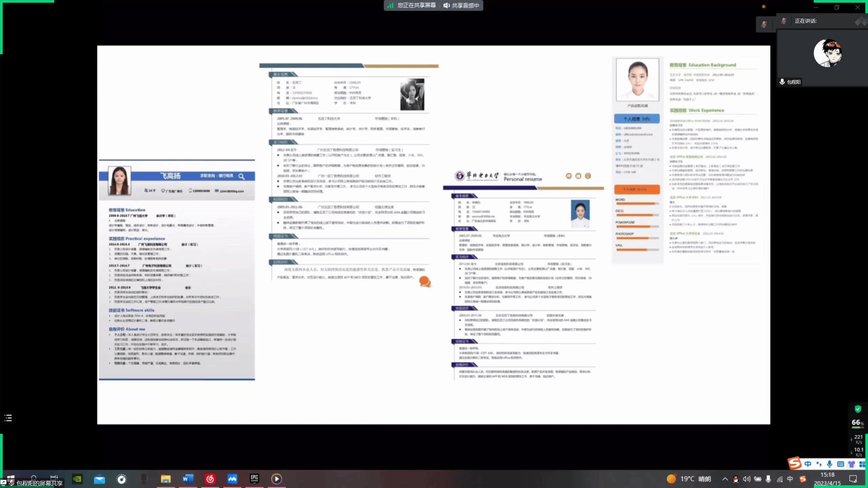Click the media player play icon in taskbar
The height and width of the screenshot is (488, 868).
coord(276,479)
